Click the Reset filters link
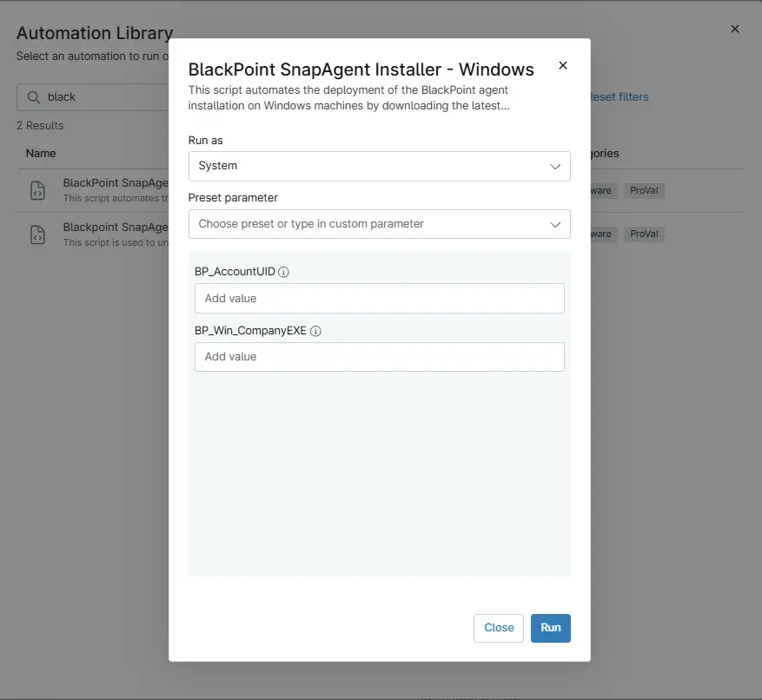The height and width of the screenshot is (700, 762). pos(619,97)
